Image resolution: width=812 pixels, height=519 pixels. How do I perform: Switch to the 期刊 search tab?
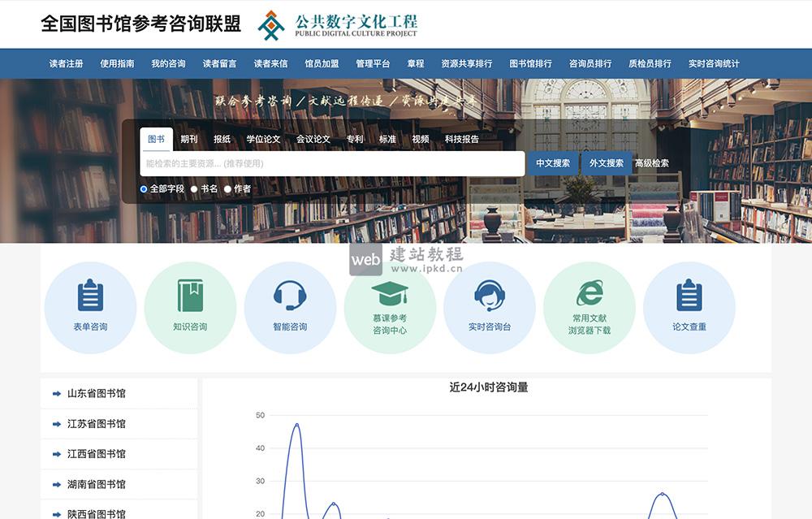[188, 138]
